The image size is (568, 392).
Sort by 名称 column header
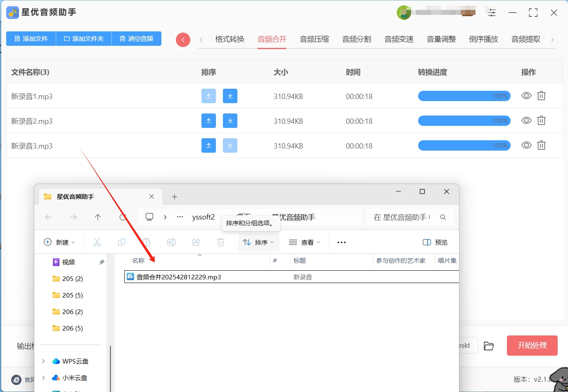[x=138, y=260]
